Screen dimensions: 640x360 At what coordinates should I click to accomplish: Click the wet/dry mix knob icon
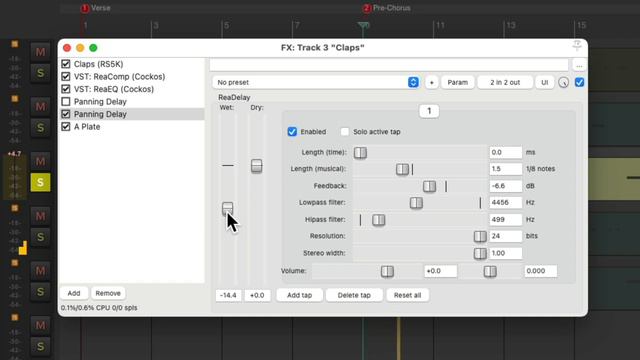click(564, 82)
